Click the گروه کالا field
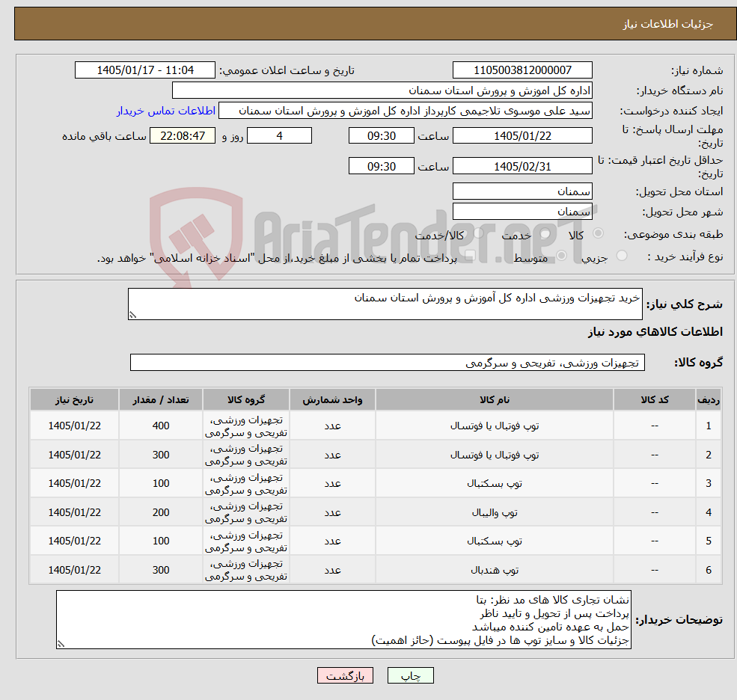Screen dimensions: 737x700 388,363
